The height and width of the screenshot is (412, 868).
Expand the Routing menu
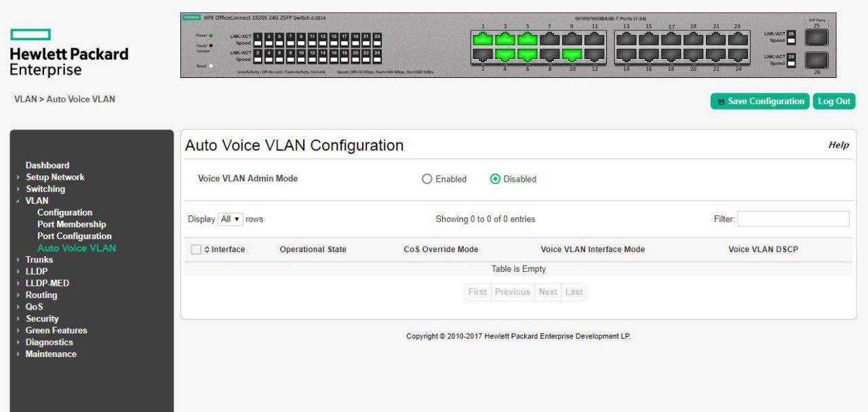coord(41,295)
